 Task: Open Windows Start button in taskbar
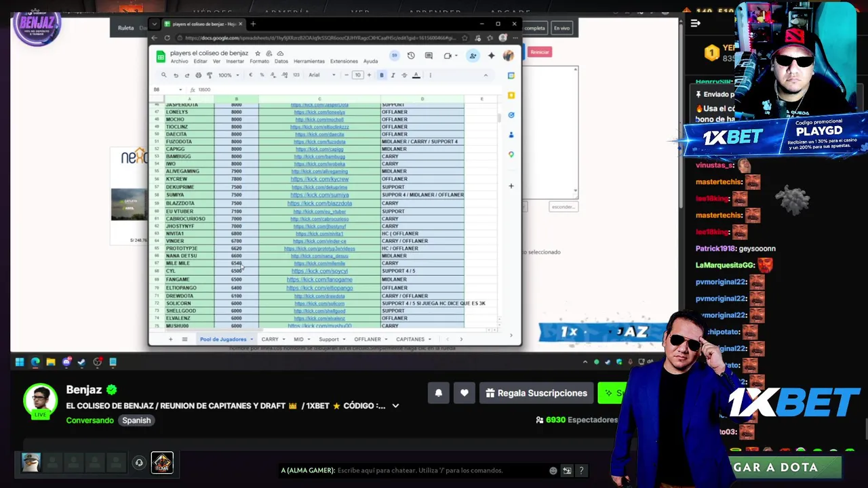tap(20, 362)
